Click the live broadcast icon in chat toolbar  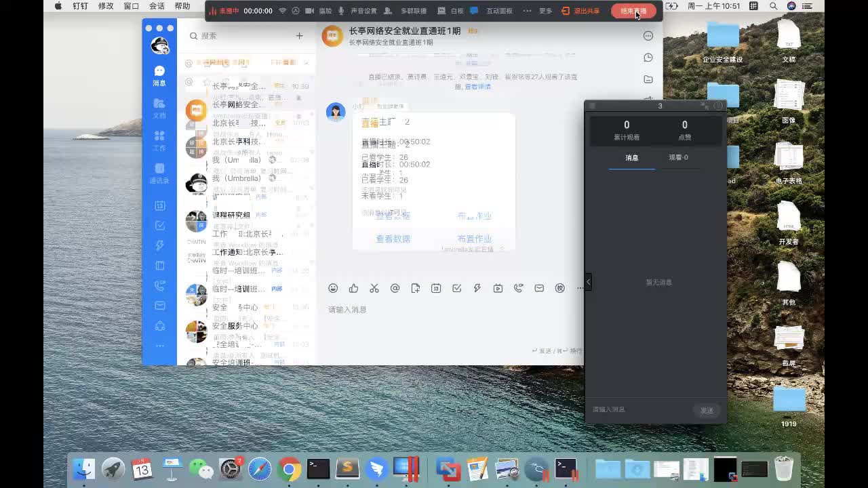tap(498, 288)
